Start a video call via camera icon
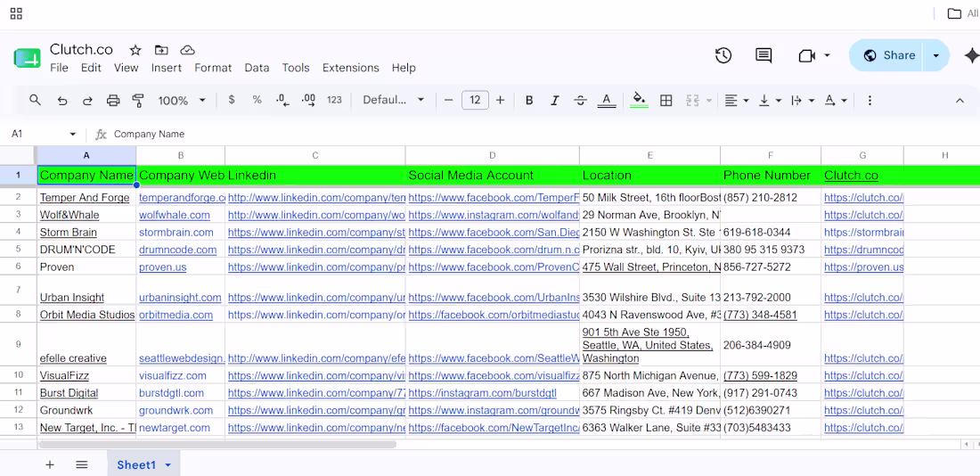Image resolution: width=980 pixels, height=476 pixels. 807,55
